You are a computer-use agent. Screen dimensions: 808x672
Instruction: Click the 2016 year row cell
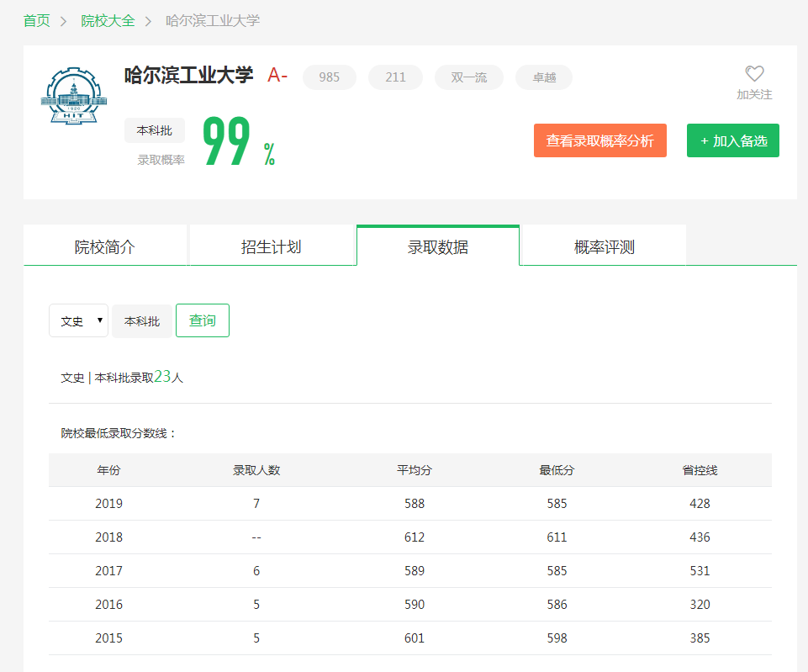[x=108, y=604]
